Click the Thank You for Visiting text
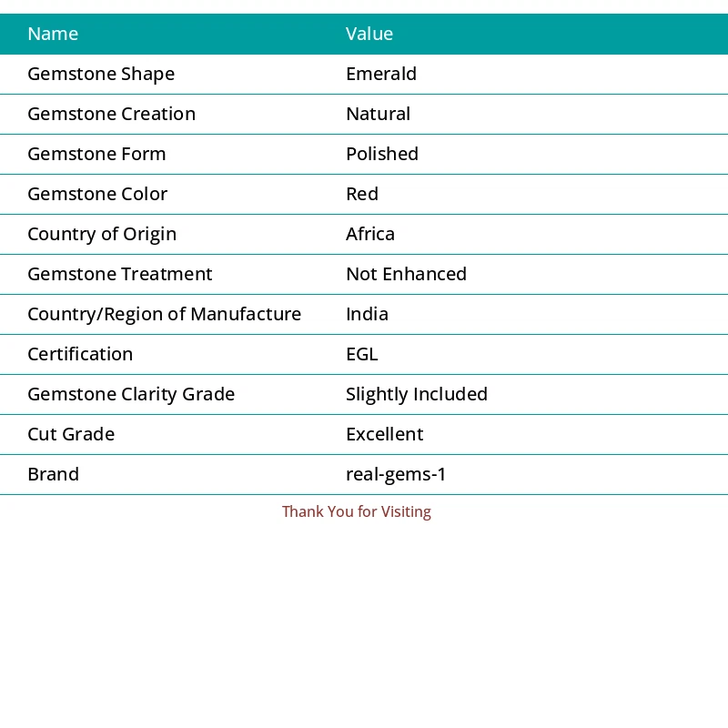Screen dimensions: 728x728 click(x=357, y=511)
